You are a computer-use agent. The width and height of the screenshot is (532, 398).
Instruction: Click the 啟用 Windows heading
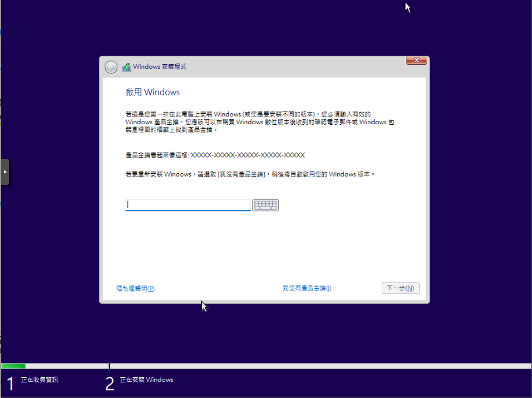point(153,92)
